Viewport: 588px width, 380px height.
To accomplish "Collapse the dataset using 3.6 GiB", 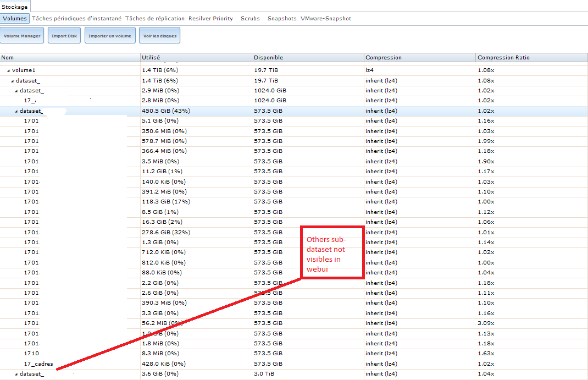I will tap(16, 374).
